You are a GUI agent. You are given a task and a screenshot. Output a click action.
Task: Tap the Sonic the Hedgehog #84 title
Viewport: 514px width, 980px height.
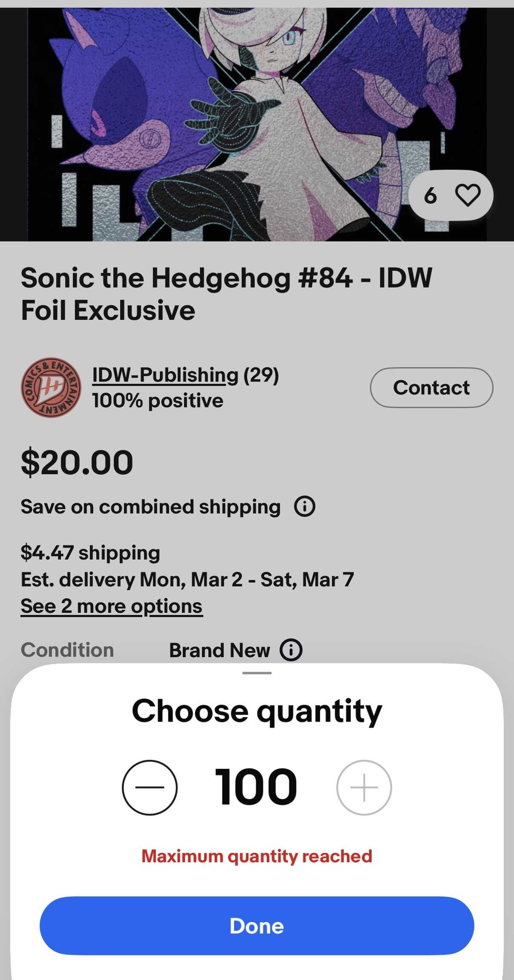click(x=226, y=293)
